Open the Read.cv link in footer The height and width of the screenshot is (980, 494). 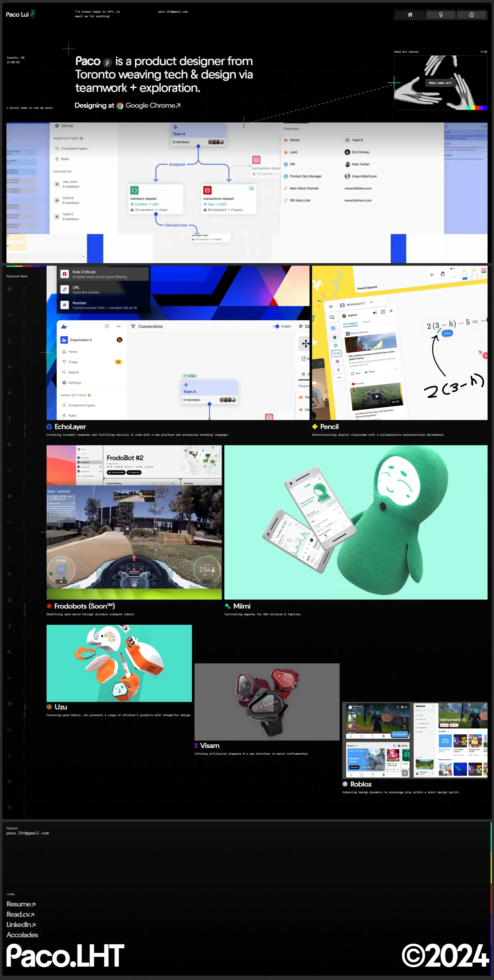click(x=20, y=914)
